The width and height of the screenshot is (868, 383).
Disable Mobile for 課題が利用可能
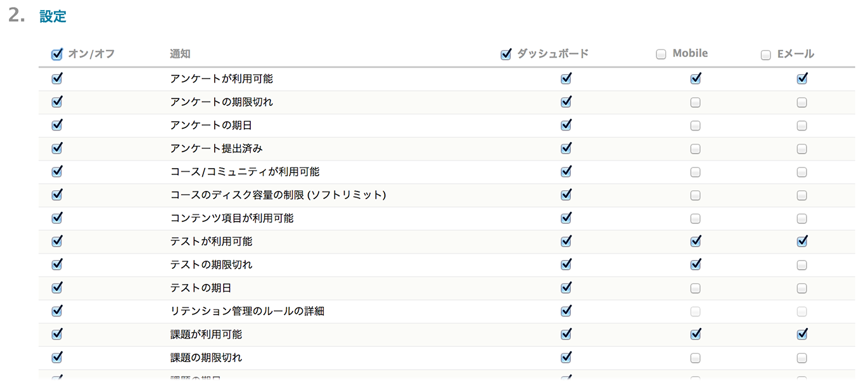coord(695,334)
